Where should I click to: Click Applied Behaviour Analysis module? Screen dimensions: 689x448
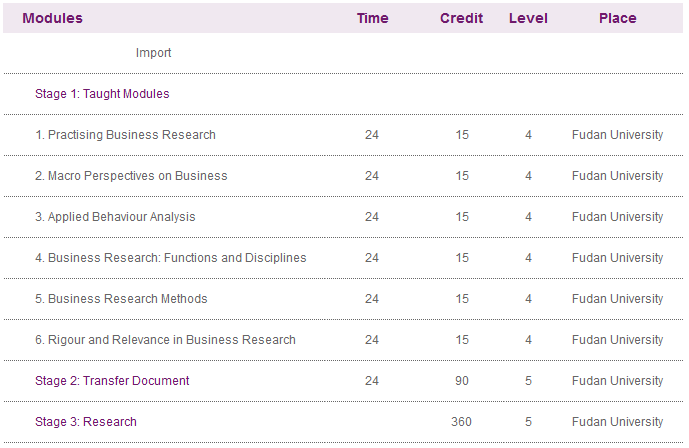pos(115,217)
